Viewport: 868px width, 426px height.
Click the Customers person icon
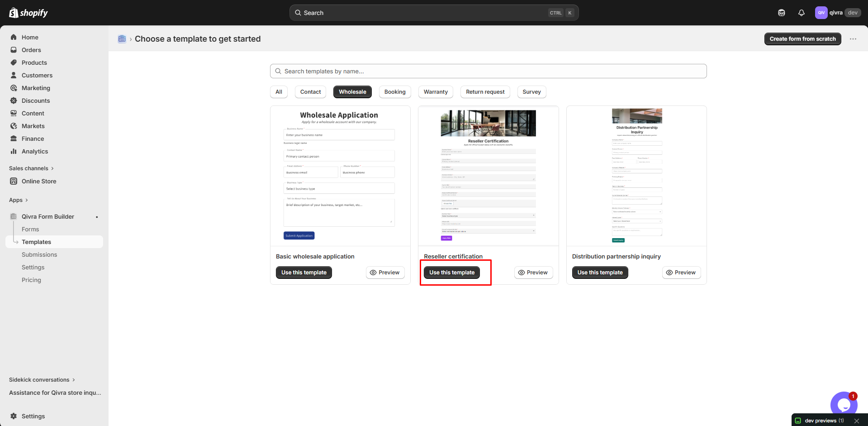[x=14, y=75]
